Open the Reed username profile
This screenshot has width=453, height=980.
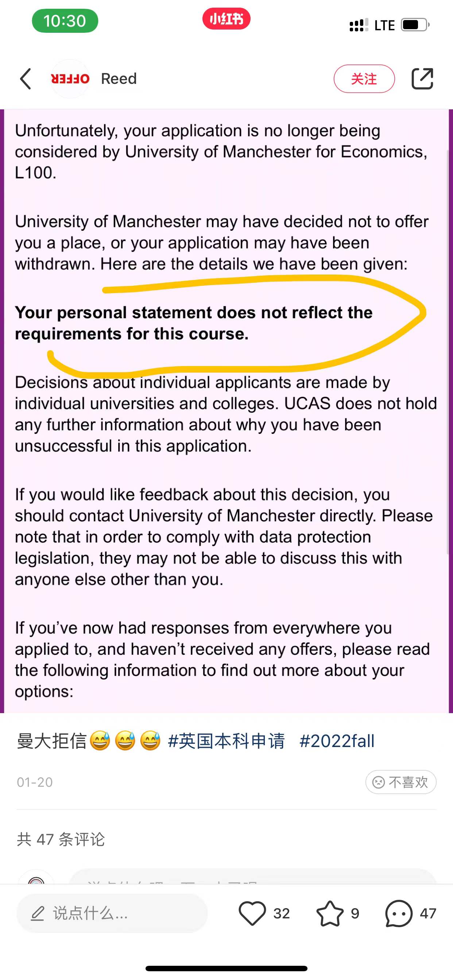coord(119,79)
